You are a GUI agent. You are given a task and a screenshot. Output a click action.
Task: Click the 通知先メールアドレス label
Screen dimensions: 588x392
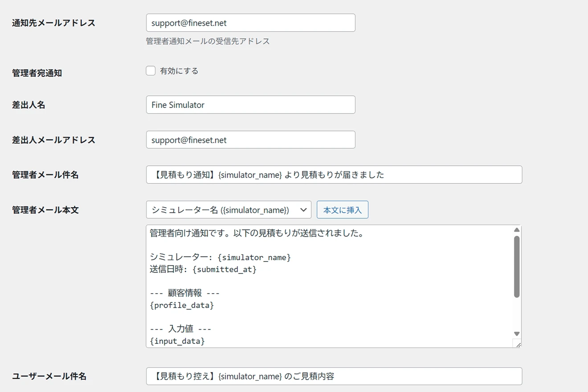point(53,23)
